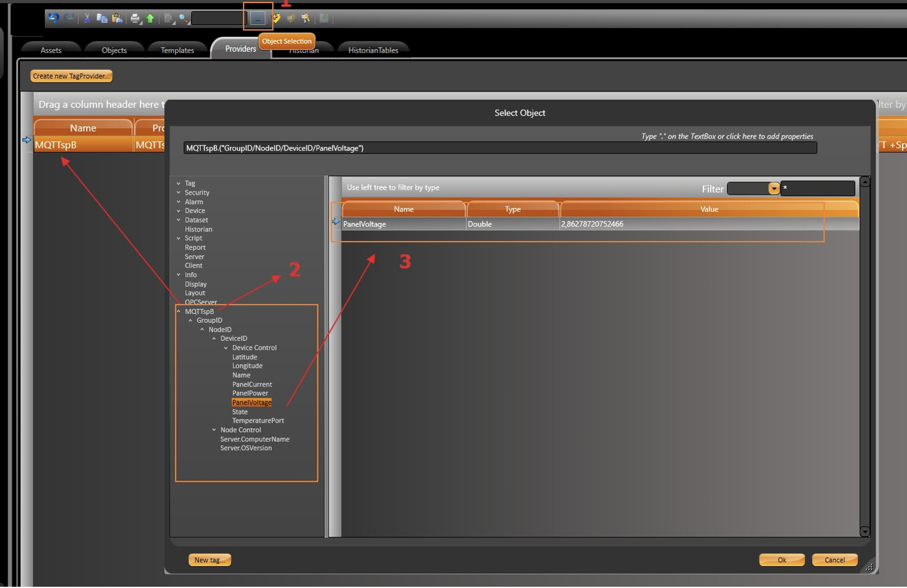Screen dimensions: 907x588
Task: Open Object Selection with the ellipsis button
Action: [x=257, y=19]
